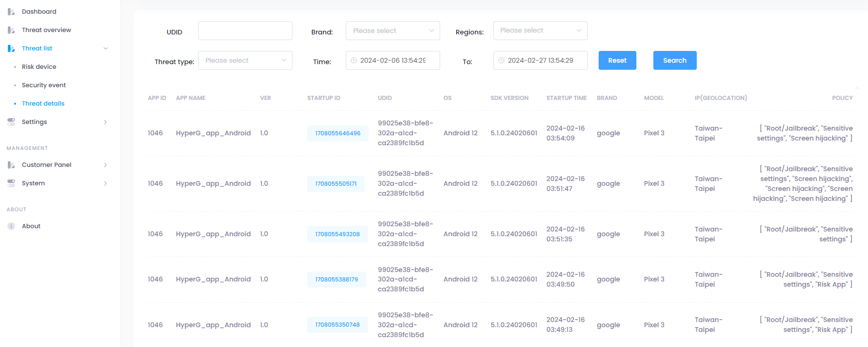The height and width of the screenshot is (347, 868).
Task: Click the Settings toggle icon in sidebar
Action: (11, 122)
